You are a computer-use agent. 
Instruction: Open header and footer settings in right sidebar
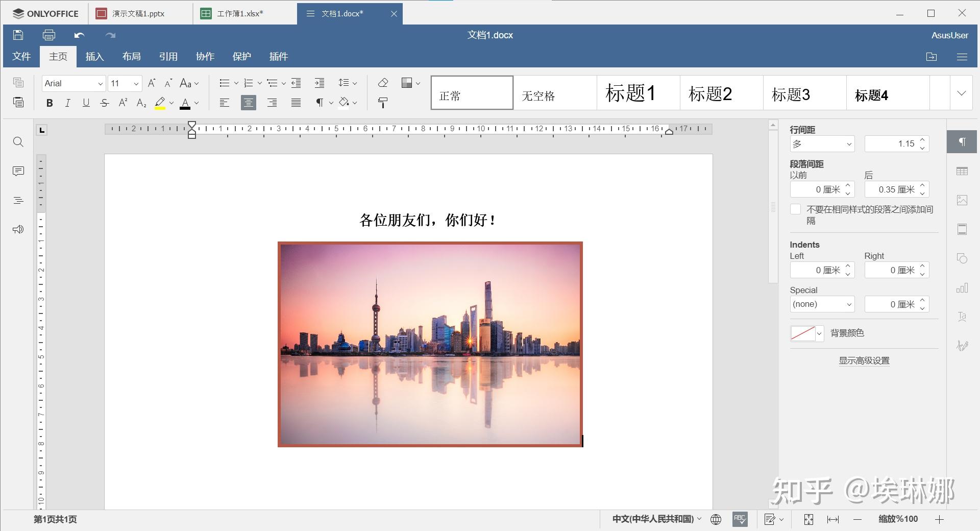point(962,229)
